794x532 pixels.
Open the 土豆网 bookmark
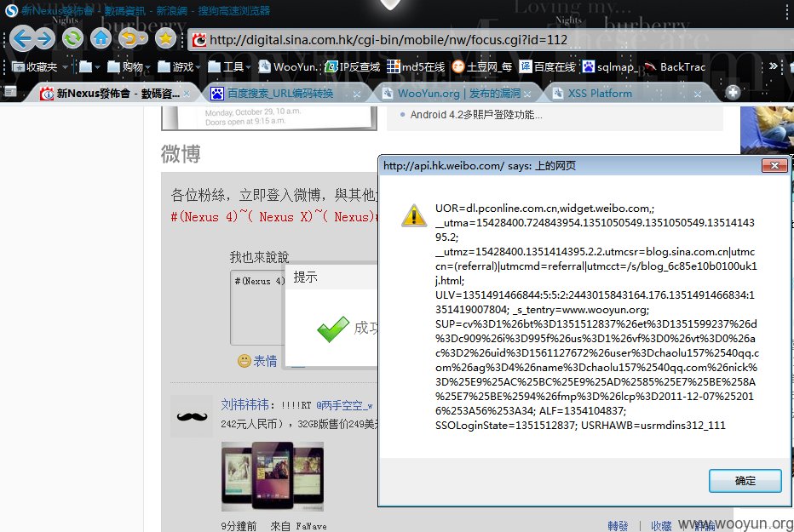pos(482,66)
